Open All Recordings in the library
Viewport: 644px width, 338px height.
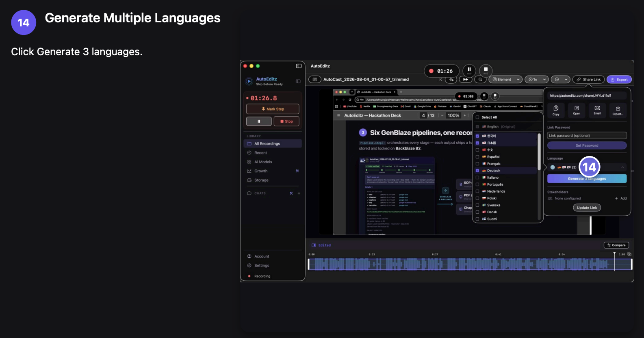pyautogui.click(x=273, y=143)
